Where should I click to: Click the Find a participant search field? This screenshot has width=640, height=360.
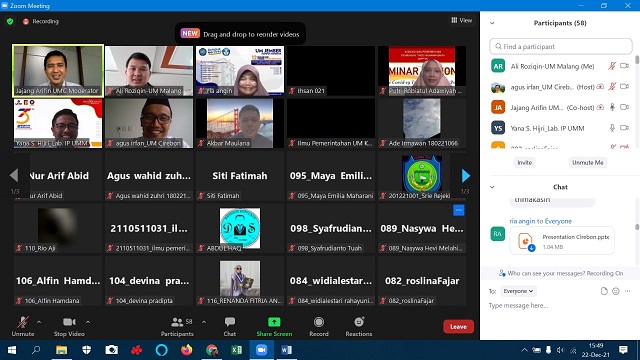[x=560, y=47]
